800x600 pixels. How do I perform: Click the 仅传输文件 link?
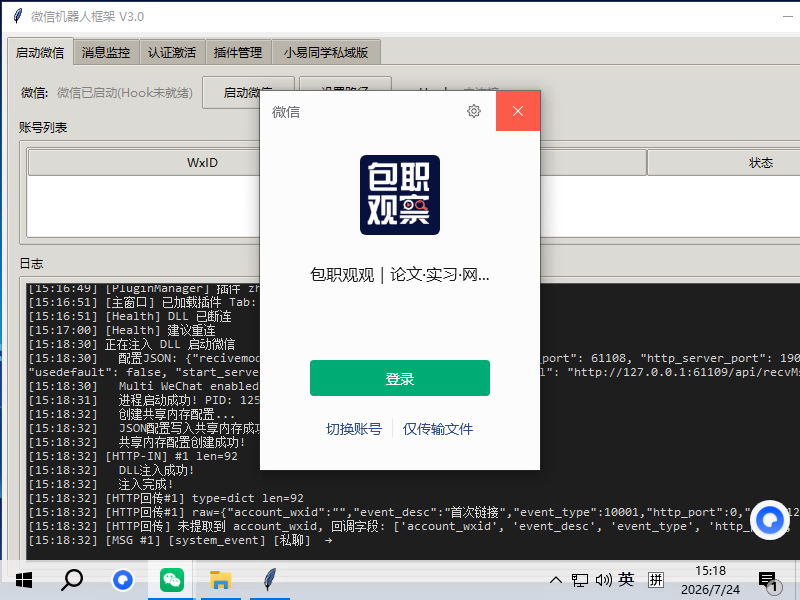pyautogui.click(x=438, y=429)
